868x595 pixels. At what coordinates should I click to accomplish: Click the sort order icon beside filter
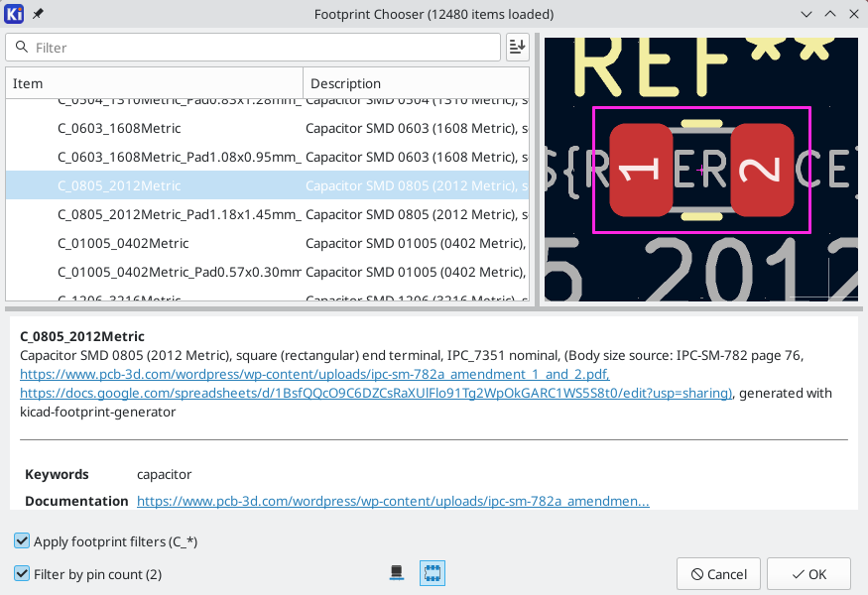coord(517,47)
